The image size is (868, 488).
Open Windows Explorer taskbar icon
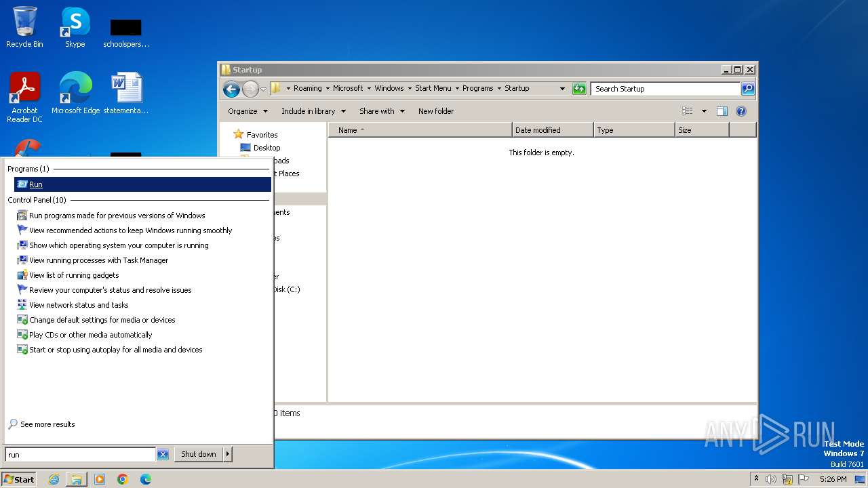(x=77, y=479)
